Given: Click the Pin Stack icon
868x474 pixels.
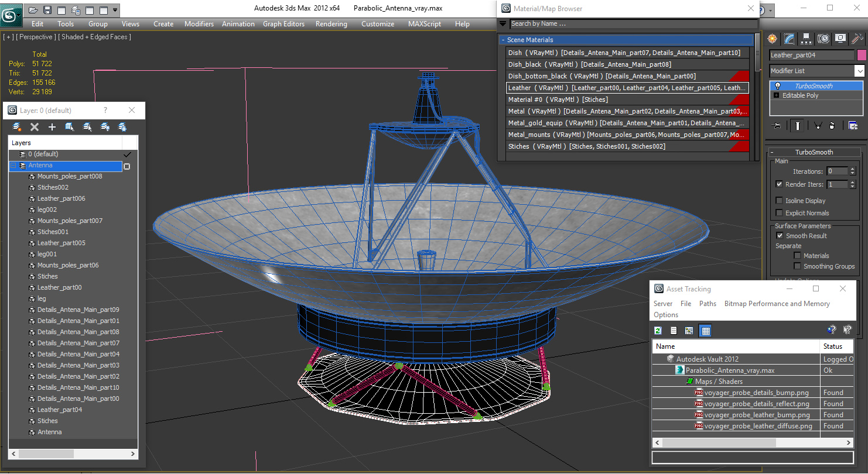Looking at the screenshot, I should point(777,125).
